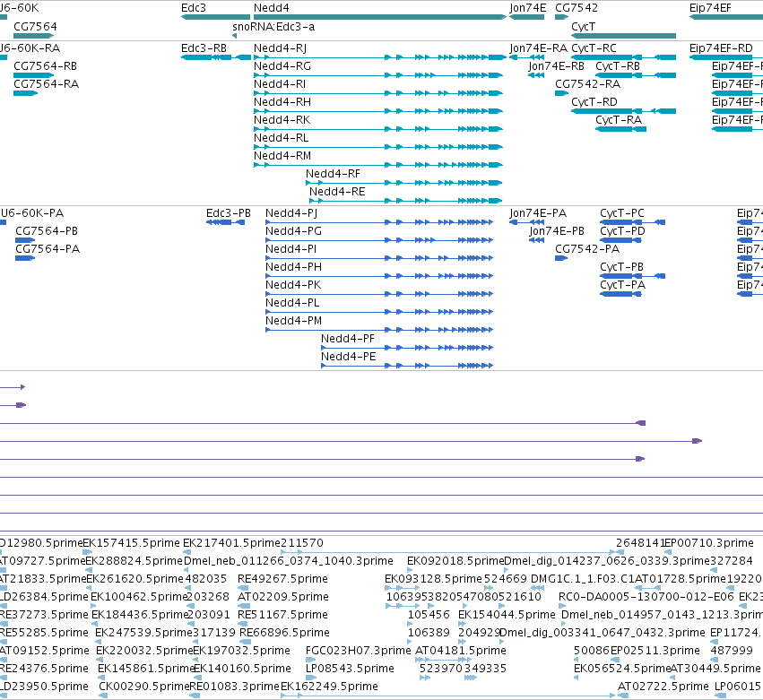Select the Edc3 gene label in the top track
763x700 pixels.
pos(193,8)
